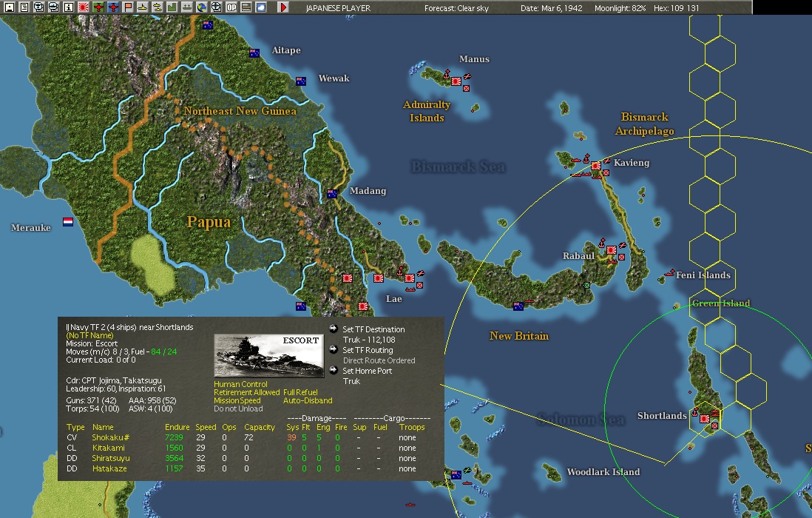Open the document list report icon

24,7
